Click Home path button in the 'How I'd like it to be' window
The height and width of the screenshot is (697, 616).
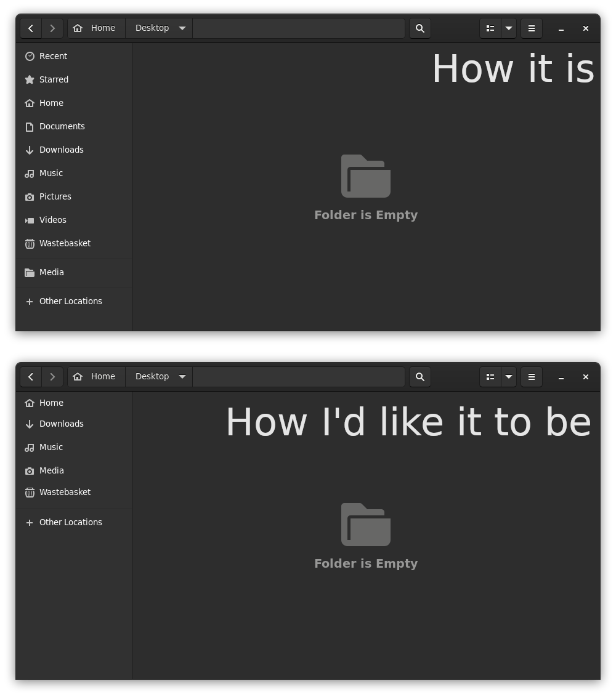97,377
